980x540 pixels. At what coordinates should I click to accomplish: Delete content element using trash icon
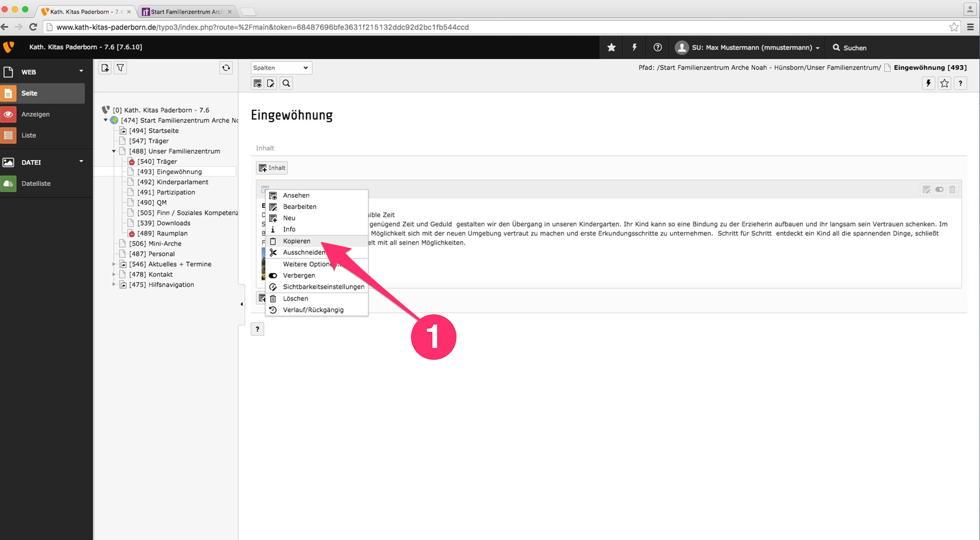coord(952,189)
